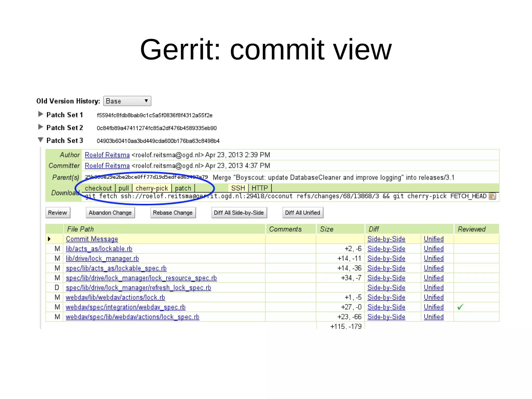This screenshot has width=532, height=399.
Task: Open Side-by-Side diff for lib/acts_as/lockable.rb
Action: [386, 249]
